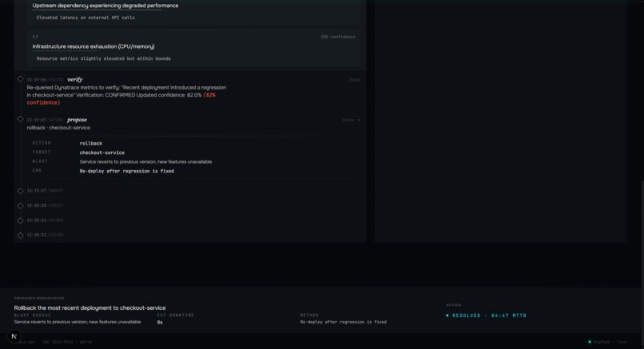Click the 'rollback · checkout-service' summary line
Viewport: 644px width, 349px height.
tap(58, 128)
